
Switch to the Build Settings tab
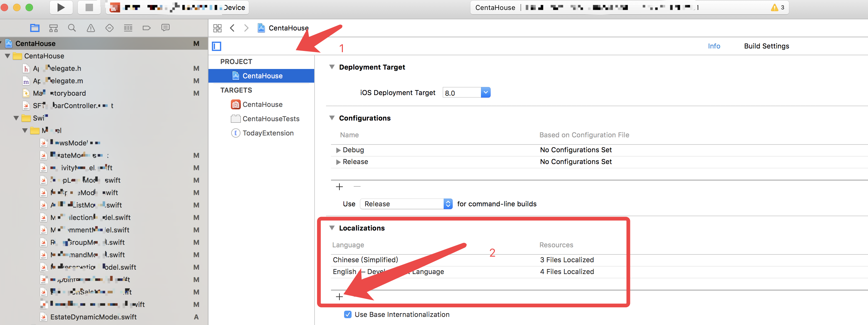(x=766, y=46)
